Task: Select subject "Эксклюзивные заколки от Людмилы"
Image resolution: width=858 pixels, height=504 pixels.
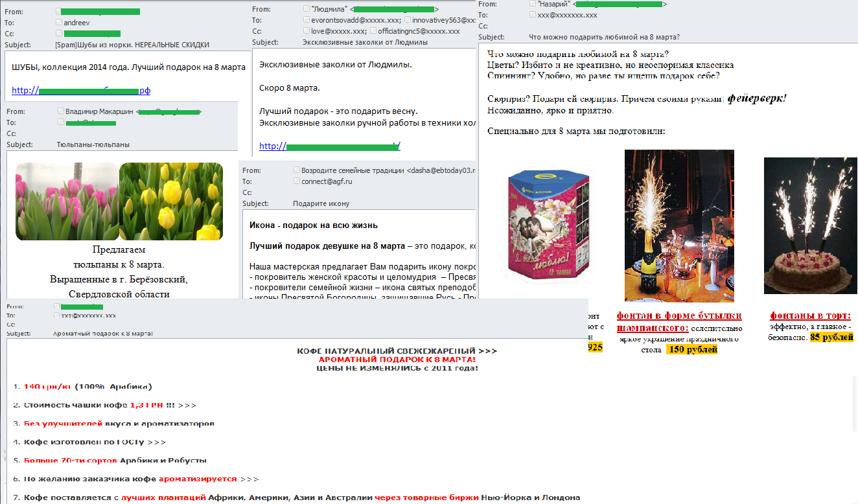Action: click(365, 42)
